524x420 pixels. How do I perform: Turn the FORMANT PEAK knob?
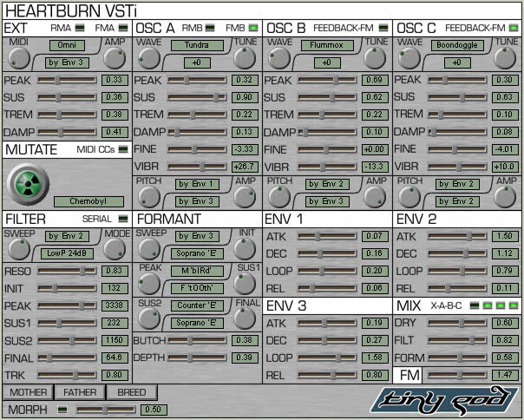point(149,285)
